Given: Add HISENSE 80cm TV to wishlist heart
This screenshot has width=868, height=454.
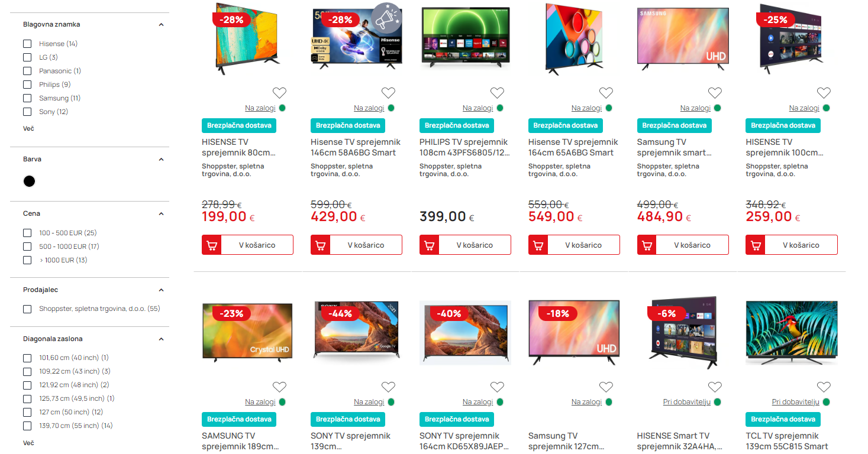Looking at the screenshot, I should pyautogui.click(x=279, y=93).
